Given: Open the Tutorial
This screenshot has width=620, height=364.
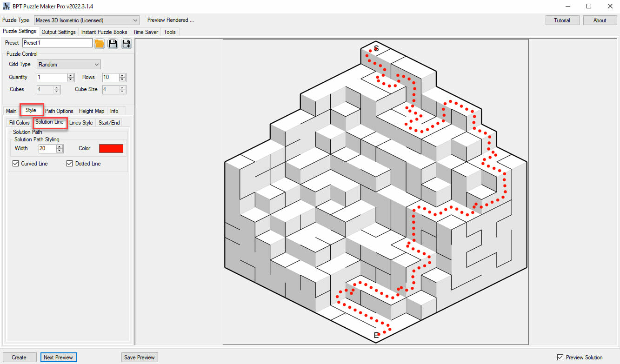Looking at the screenshot, I should 562,20.
